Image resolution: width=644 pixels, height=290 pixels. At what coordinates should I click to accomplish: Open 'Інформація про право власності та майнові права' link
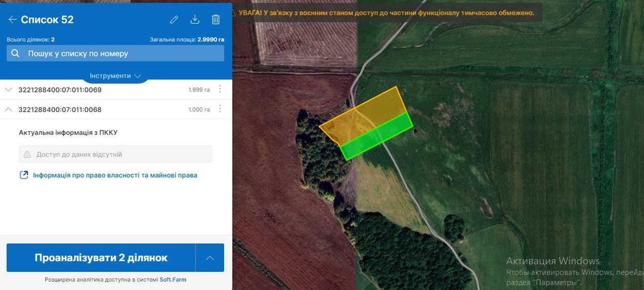[x=115, y=175]
